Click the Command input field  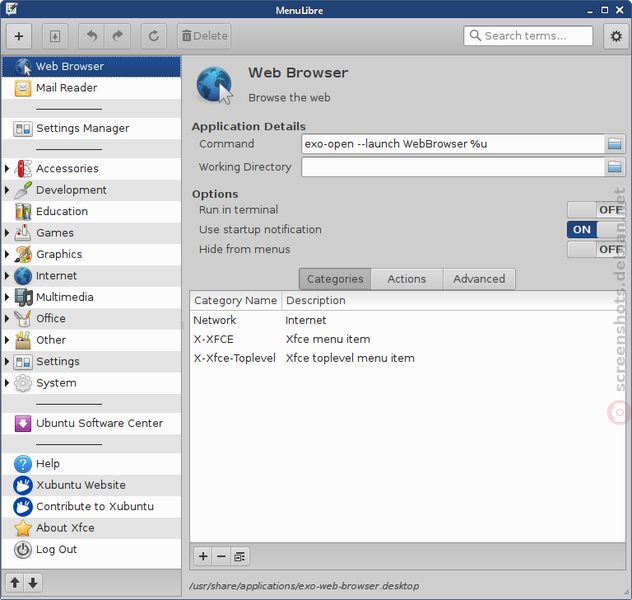[x=453, y=144]
